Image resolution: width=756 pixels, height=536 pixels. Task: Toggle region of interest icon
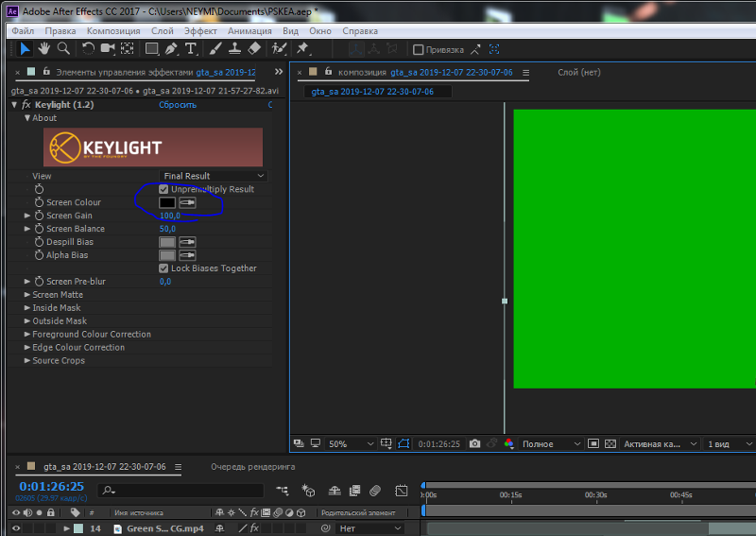(593, 443)
